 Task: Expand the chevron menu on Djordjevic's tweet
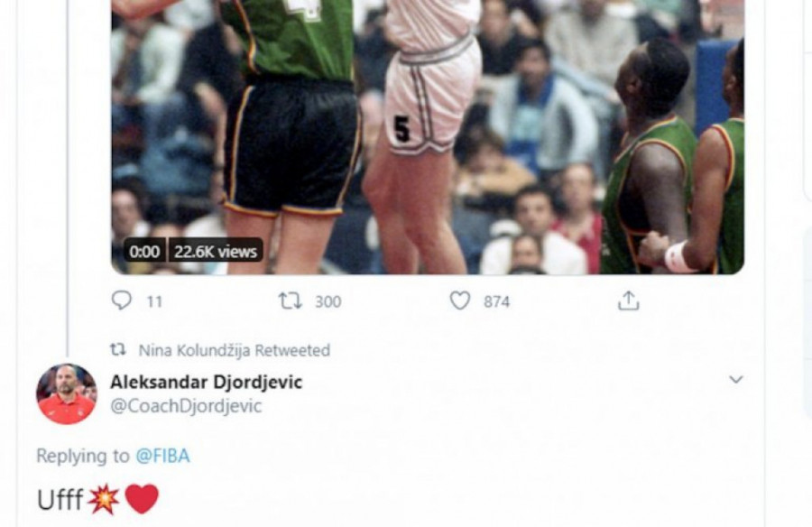coord(736,379)
